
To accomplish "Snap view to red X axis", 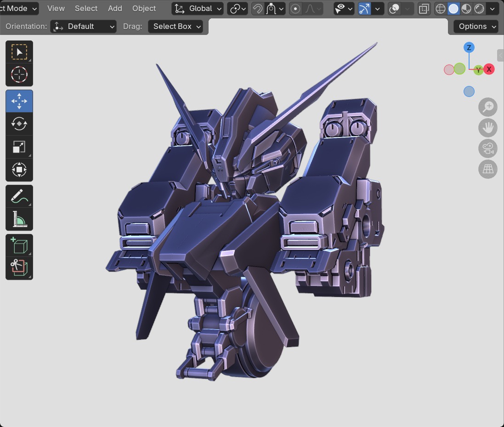I will [x=489, y=69].
